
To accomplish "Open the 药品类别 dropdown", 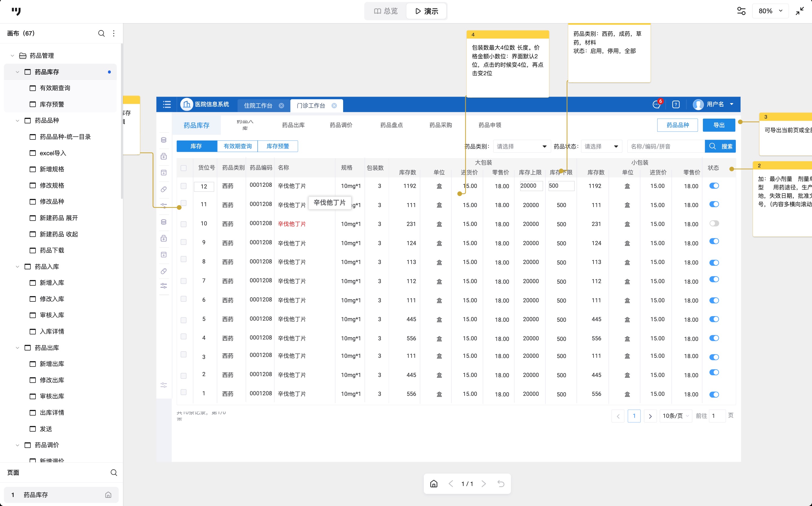I will (x=521, y=146).
